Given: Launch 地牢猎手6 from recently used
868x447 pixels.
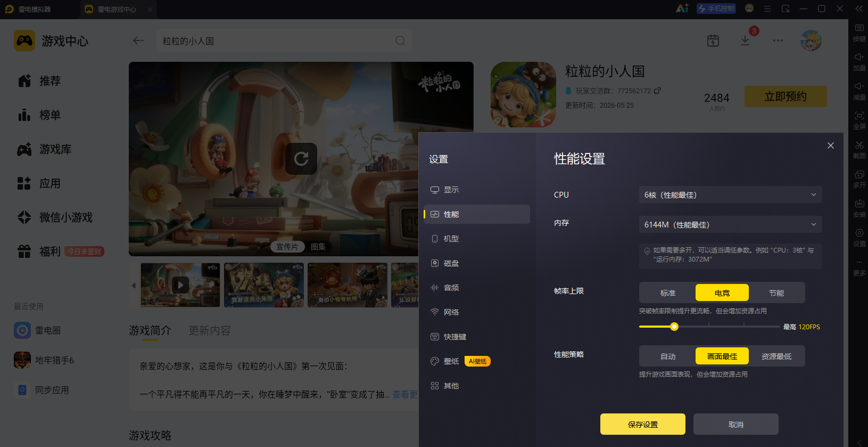Looking at the screenshot, I should [44, 360].
